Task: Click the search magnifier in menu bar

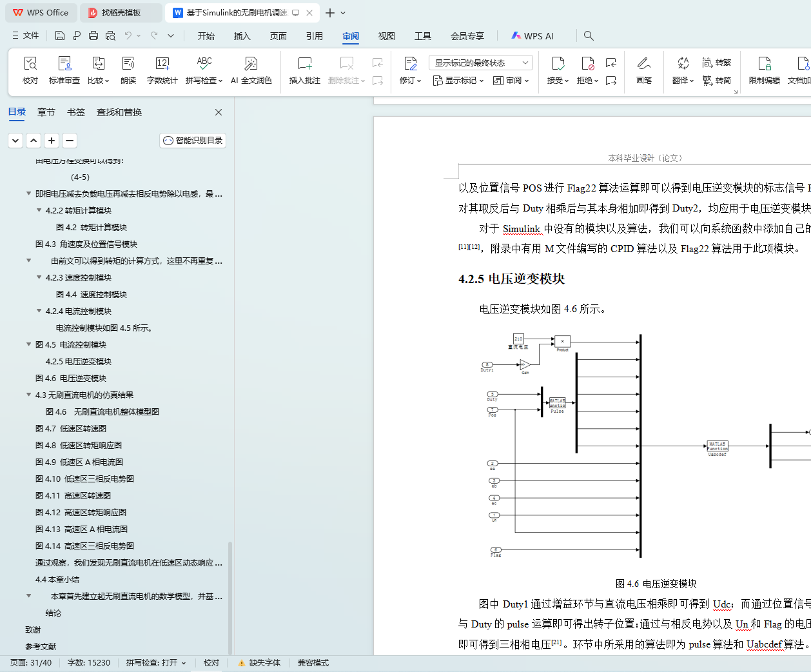Action: coord(589,35)
